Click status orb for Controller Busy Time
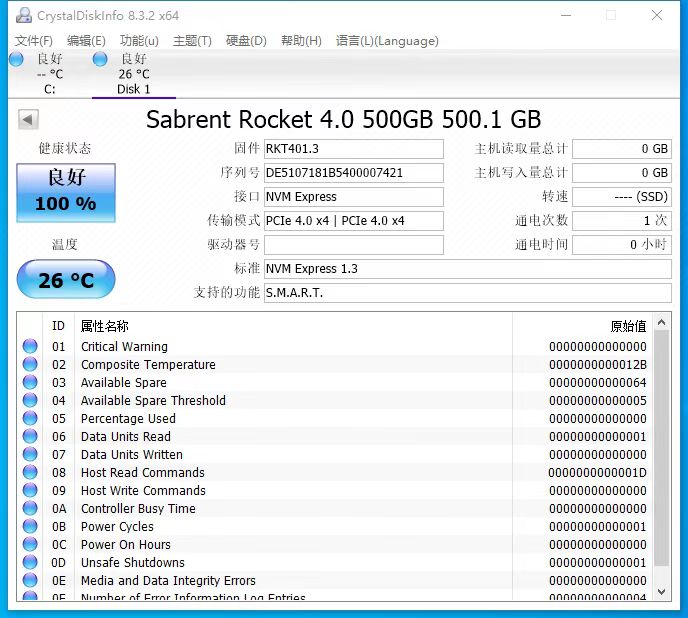Viewport: 688px width, 618px height. (30, 508)
